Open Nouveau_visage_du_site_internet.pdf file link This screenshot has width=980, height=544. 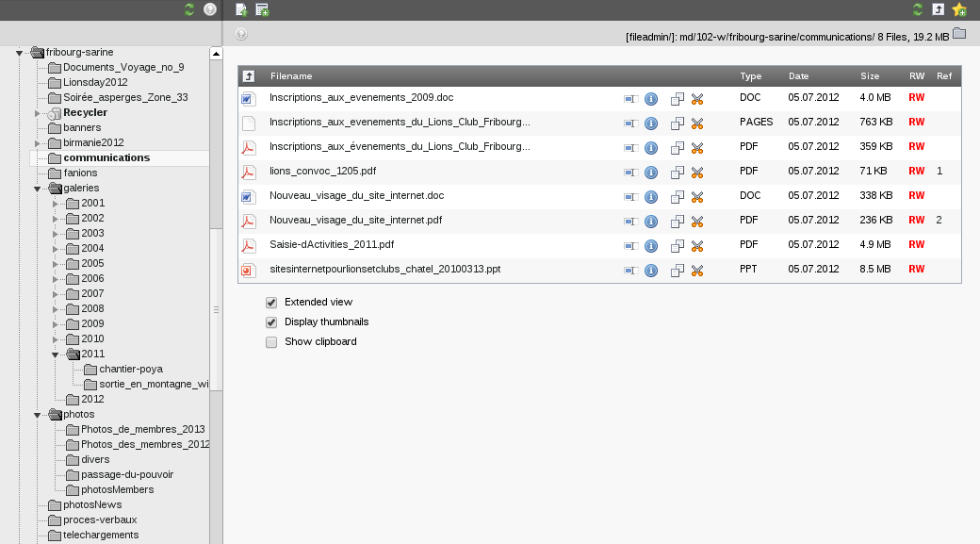[x=355, y=220]
